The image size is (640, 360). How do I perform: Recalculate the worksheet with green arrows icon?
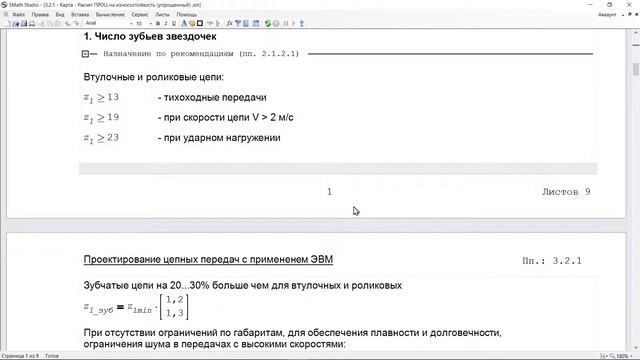(x=267, y=24)
